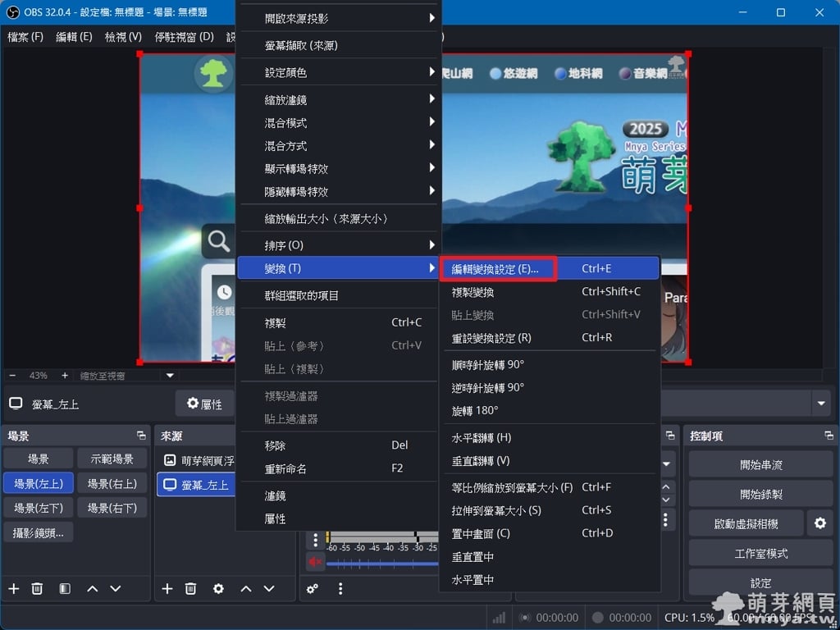Toggle 工作室模式 studio mode
Viewport: 840px width, 630px height.
click(760, 554)
